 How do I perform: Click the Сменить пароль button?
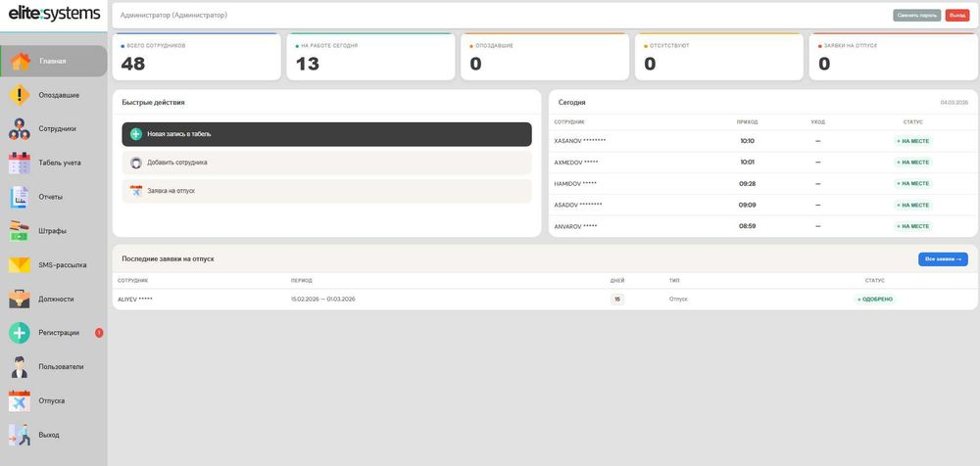click(x=917, y=15)
